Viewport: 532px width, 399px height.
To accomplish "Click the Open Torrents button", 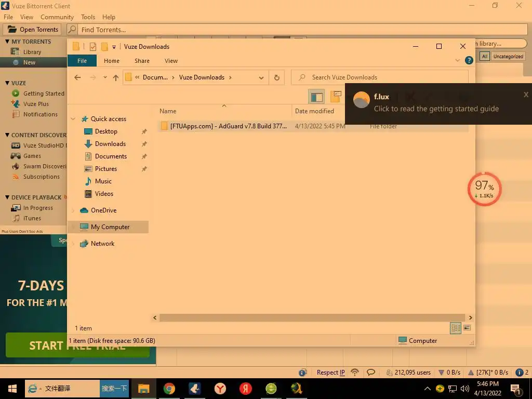I will 32,30.
